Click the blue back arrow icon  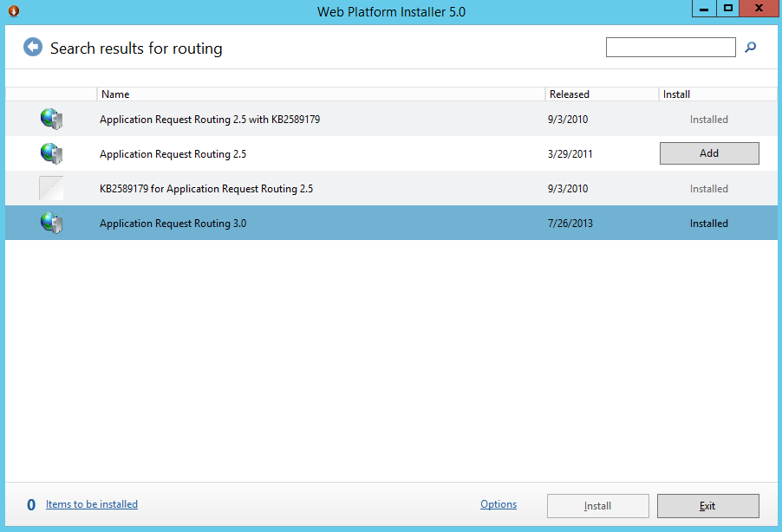33,48
